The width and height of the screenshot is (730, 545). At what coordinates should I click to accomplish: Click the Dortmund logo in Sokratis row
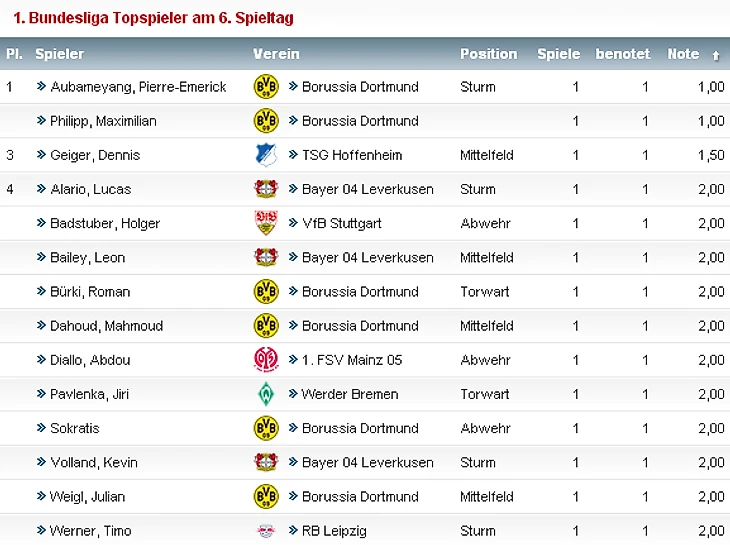(x=266, y=428)
